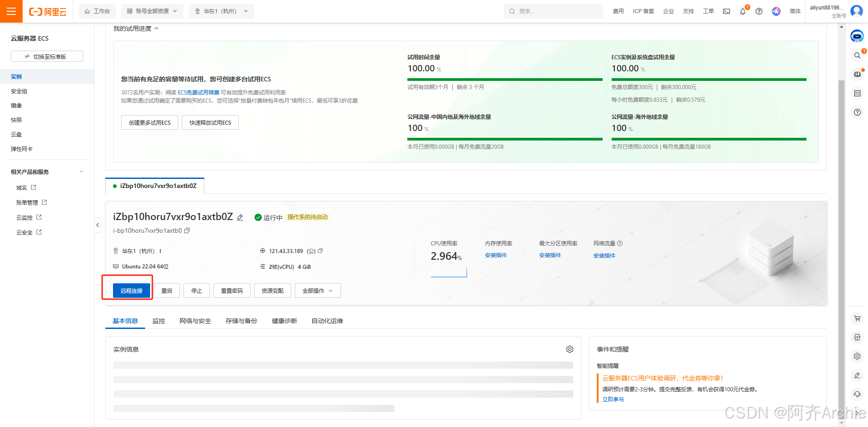Click the right sidebar headset support icon
Image resolution: width=868 pixels, height=427 pixels.
point(857,394)
